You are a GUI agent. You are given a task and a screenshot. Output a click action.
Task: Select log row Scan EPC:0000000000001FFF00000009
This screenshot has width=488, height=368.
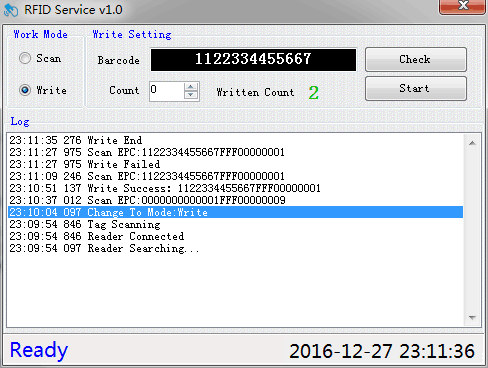[235, 200]
